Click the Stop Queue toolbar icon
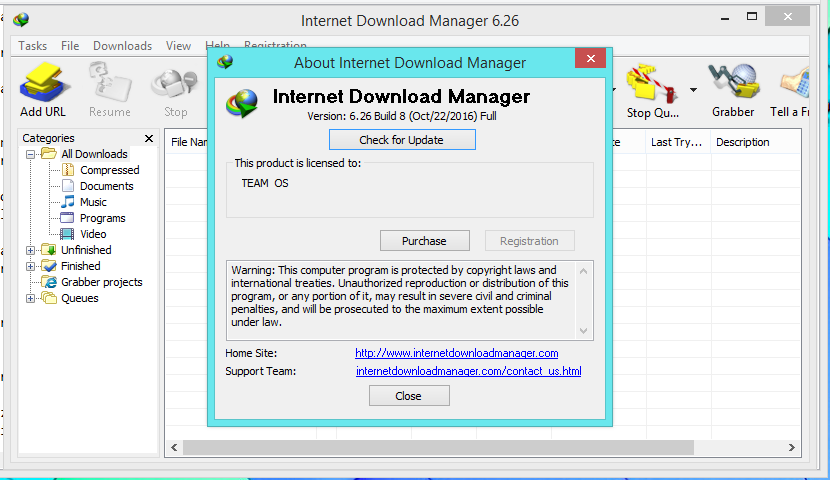The width and height of the screenshot is (830, 480). (x=653, y=84)
